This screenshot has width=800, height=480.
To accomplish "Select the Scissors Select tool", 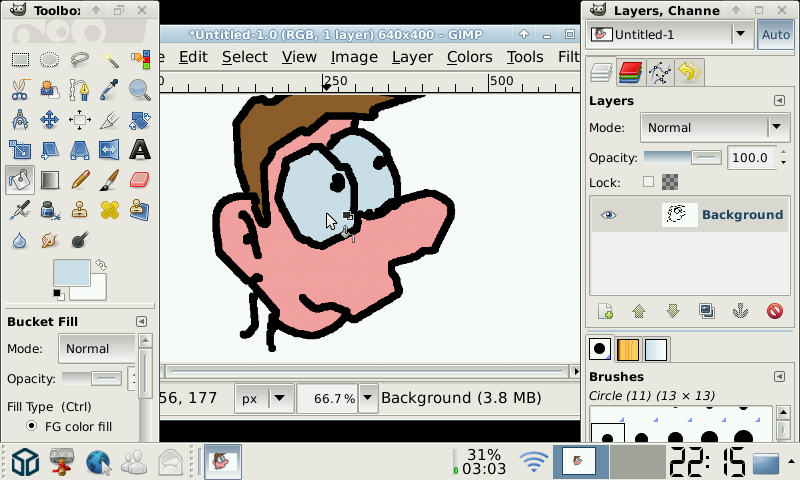I will tap(20, 90).
